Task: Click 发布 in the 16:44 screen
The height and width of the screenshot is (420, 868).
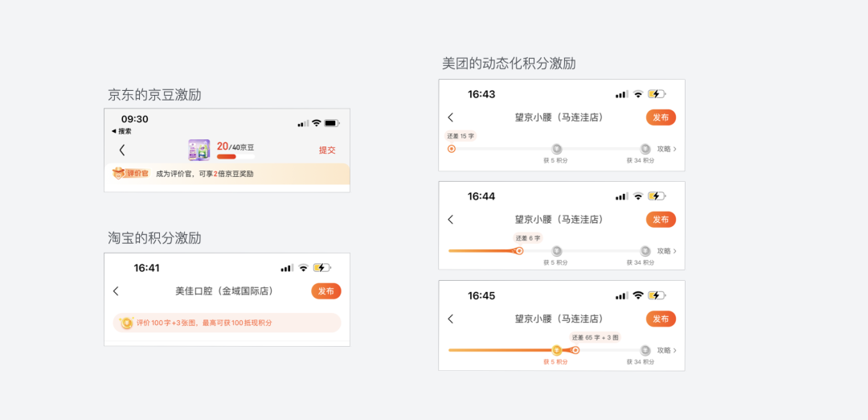Action: pos(661,220)
